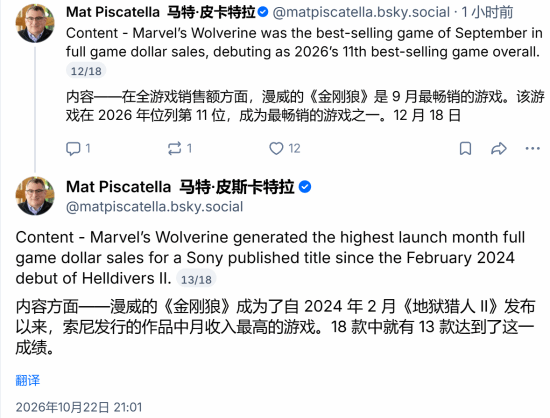Click the reply icon on first post
Image resolution: width=550 pixels, height=418 pixels.
(73, 149)
